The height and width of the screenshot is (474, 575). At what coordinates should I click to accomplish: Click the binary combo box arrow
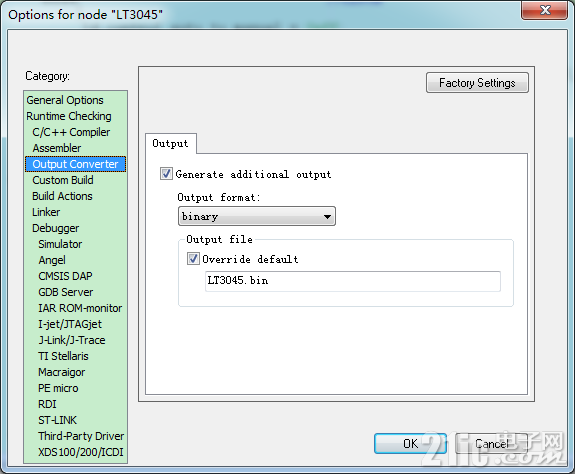point(327,217)
